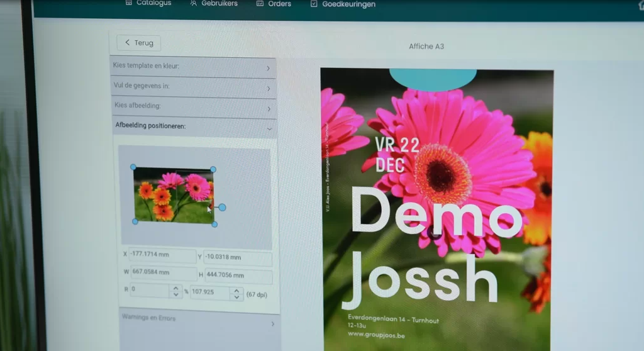The height and width of the screenshot is (351, 644).
Task: Expand the Kies template en kleur section
Action: click(x=193, y=67)
